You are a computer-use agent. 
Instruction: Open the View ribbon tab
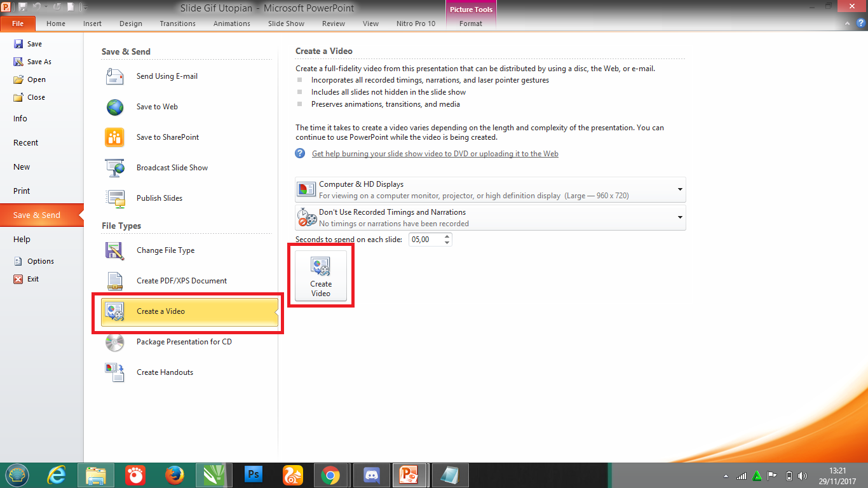pyautogui.click(x=370, y=24)
